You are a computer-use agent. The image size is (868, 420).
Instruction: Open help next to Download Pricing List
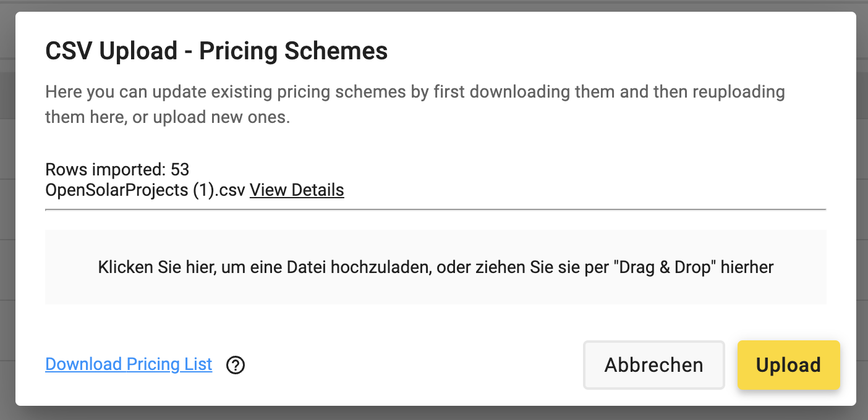coord(236,365)
